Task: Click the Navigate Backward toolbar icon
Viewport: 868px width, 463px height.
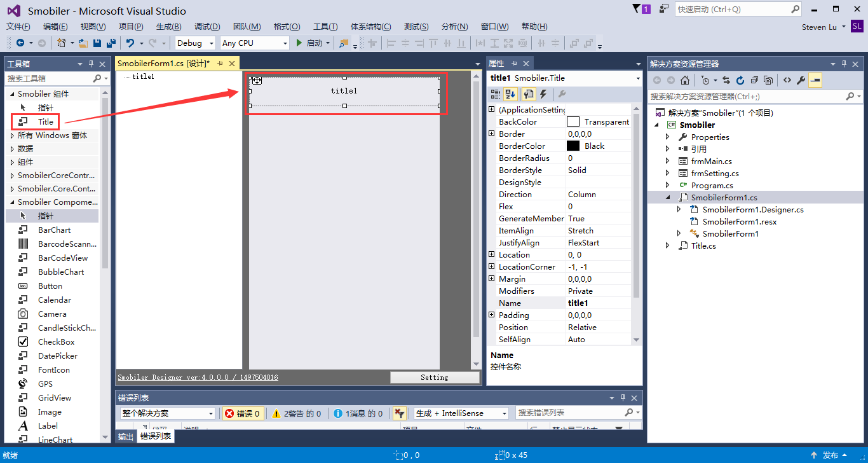Action: pyautogui.click(x=20, y=43)
